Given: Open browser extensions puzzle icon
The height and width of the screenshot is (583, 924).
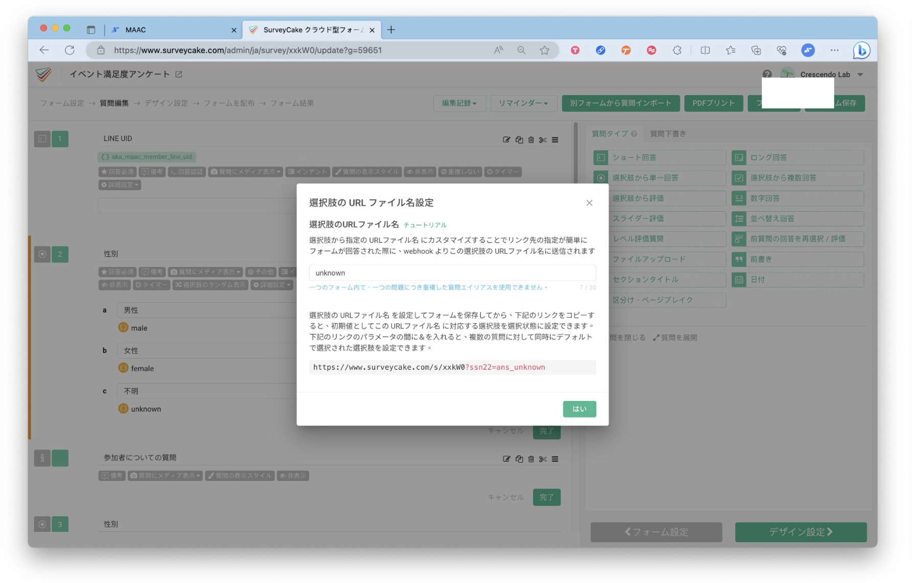Looking at the screenshot, I should tap(677, 50).
